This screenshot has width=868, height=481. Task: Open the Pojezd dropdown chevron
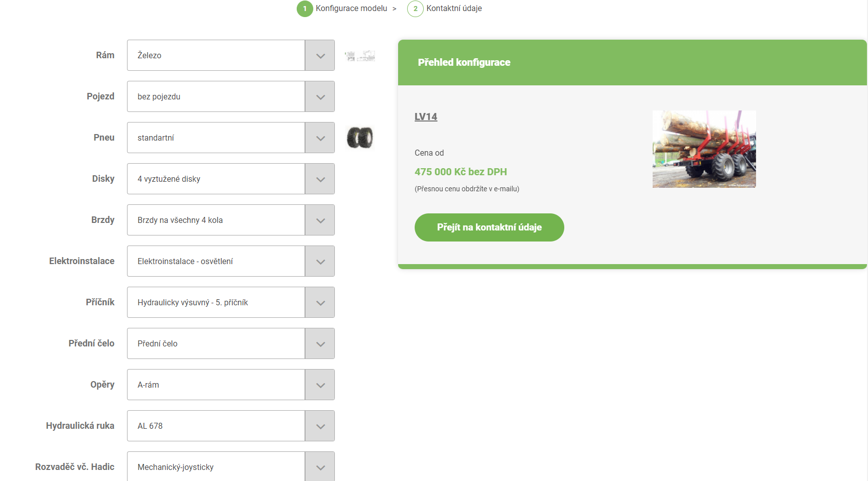(320, 96)
